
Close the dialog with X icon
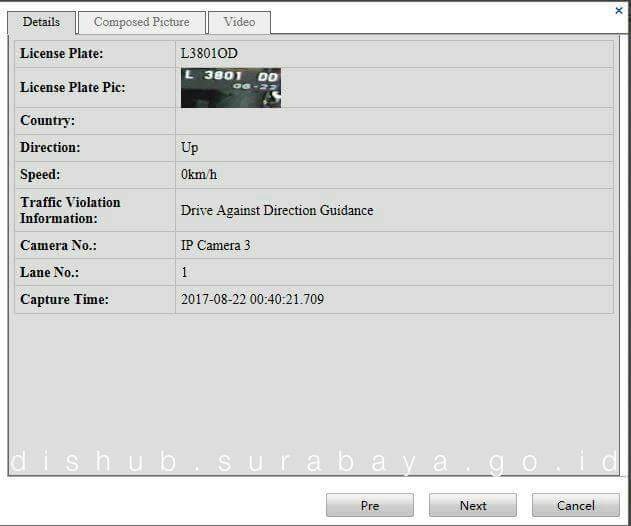619,10
